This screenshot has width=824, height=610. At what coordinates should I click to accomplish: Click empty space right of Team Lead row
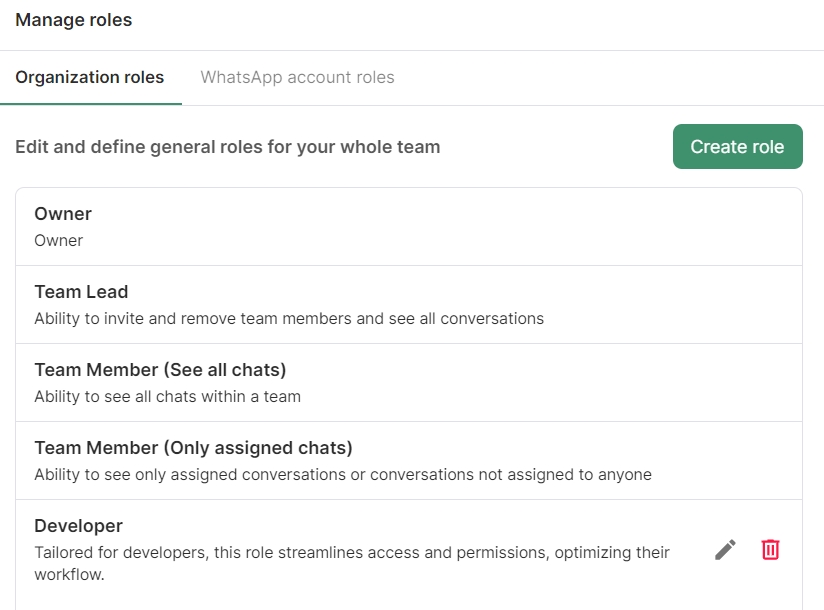coord(680,304)
